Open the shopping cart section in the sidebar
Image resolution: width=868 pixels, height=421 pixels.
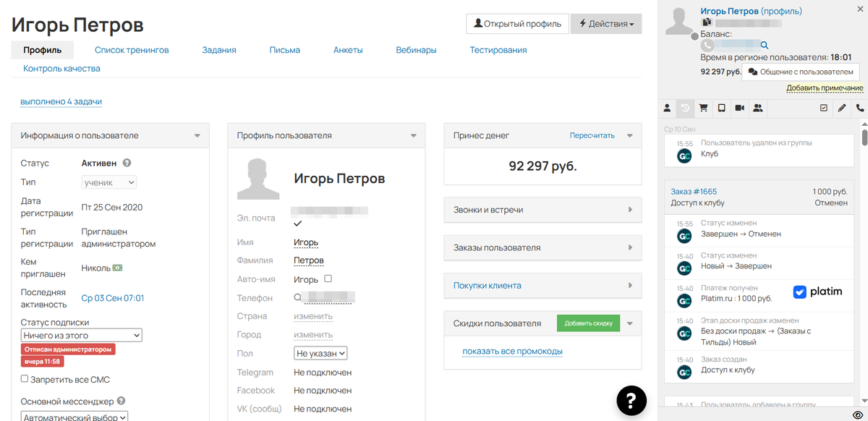click(703, 108)
